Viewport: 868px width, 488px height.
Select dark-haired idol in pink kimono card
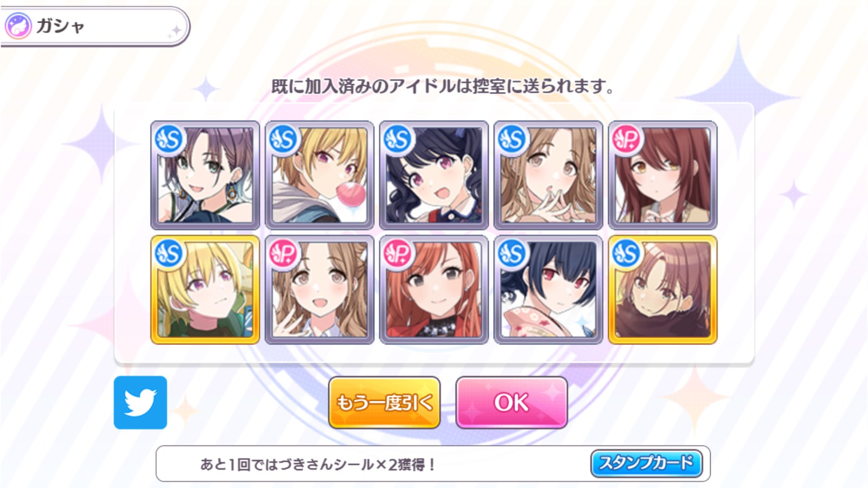(548, 290)
